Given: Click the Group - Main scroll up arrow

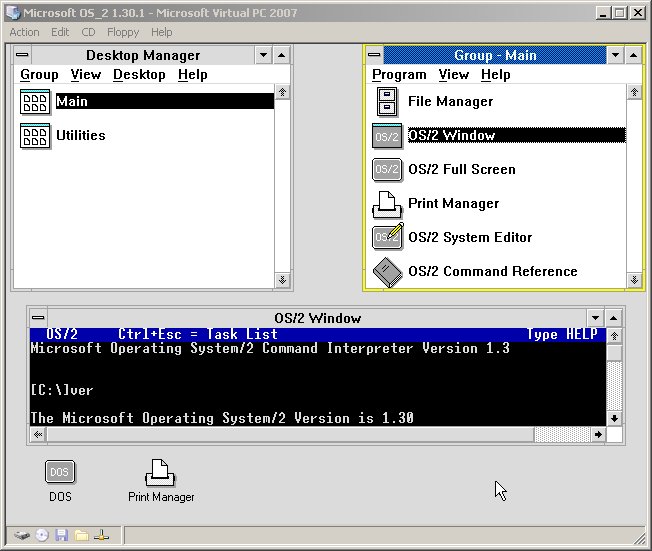Looking at the screenshot, I should [634, 92].
